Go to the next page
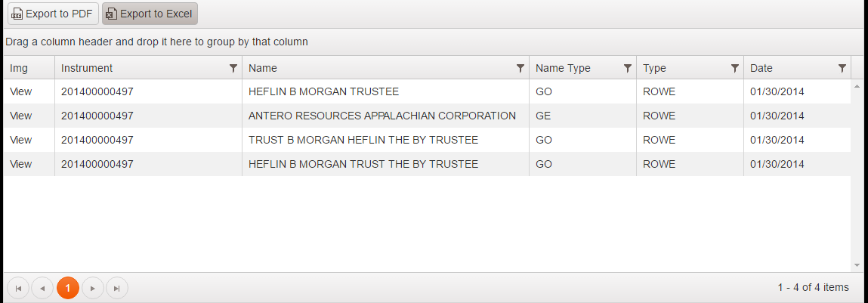This screenshot has height=303, width=868. (92, 288)
